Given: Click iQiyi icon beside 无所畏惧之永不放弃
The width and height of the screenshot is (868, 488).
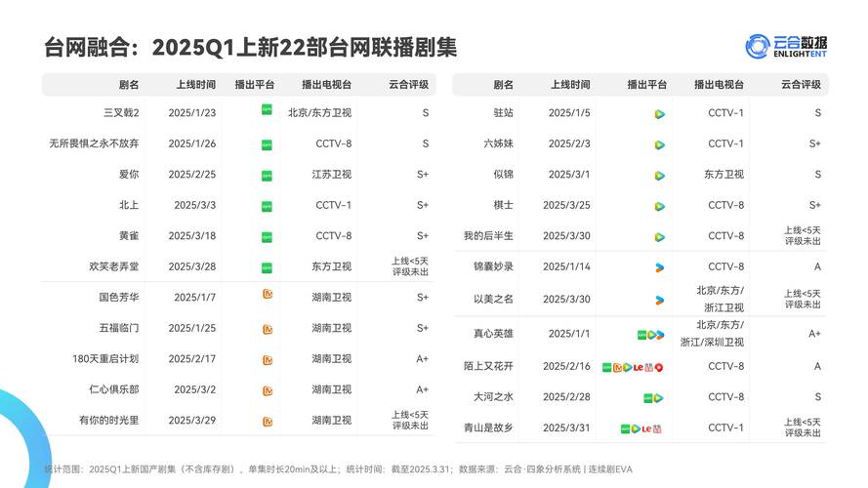Looking at the screenshot, I should [267, 145].
